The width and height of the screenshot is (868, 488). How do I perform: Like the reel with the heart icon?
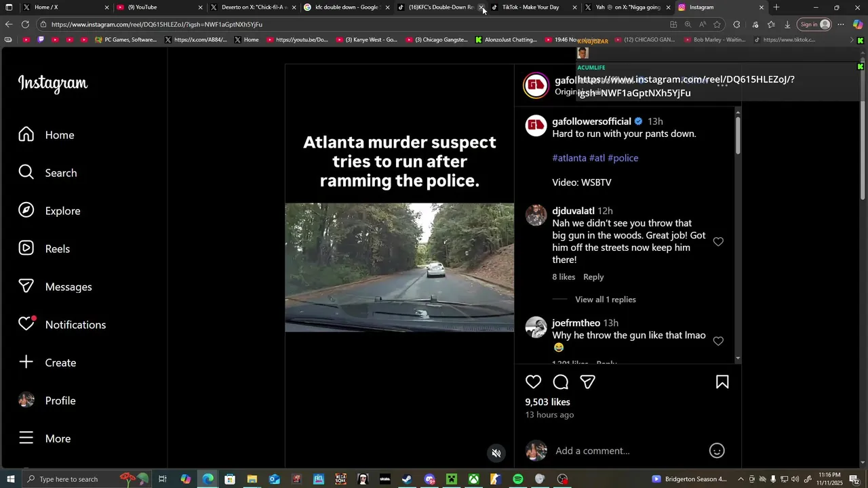pos(534,382)
